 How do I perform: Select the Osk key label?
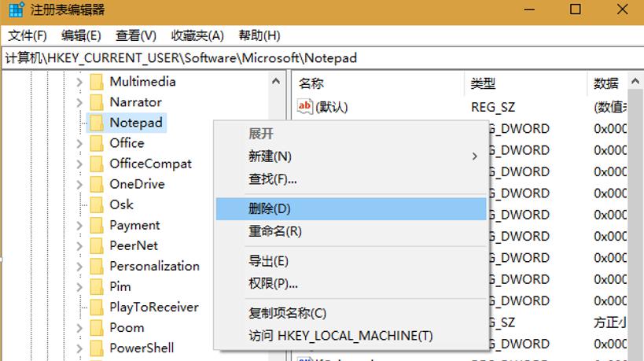pyautogui.click(x=121, y=205)
